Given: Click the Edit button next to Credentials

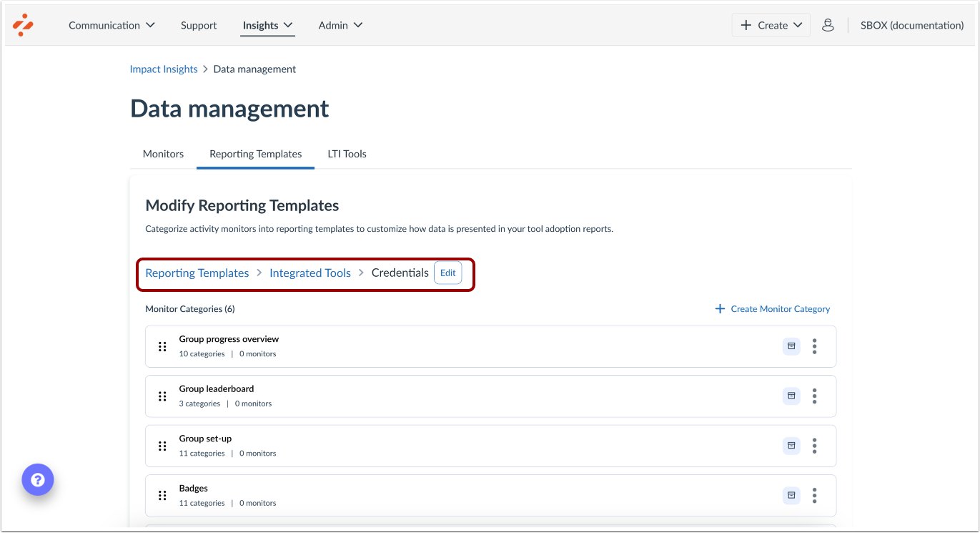Looking at the screenshot, I should (448, 273).
